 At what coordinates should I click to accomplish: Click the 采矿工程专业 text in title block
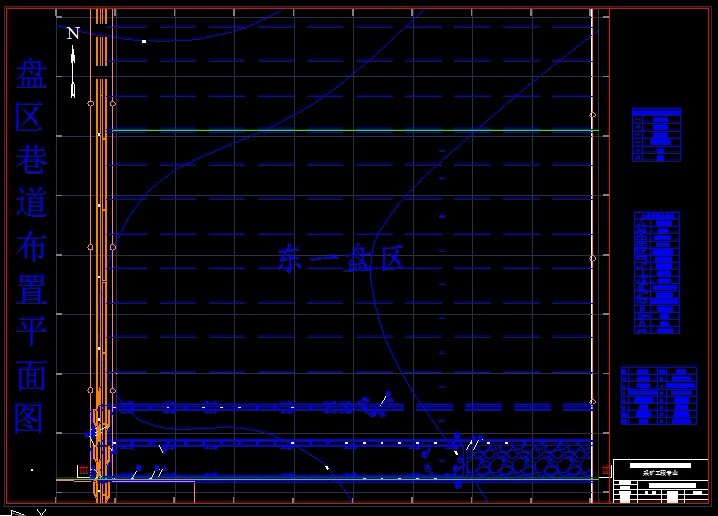coord(660,473)
